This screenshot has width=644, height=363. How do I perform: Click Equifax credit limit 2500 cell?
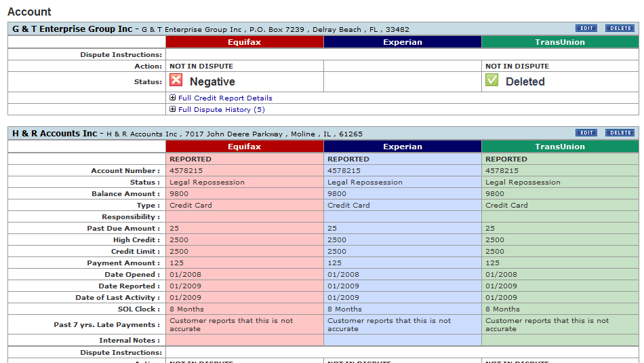pyautogui.click(x=244, y=251)
